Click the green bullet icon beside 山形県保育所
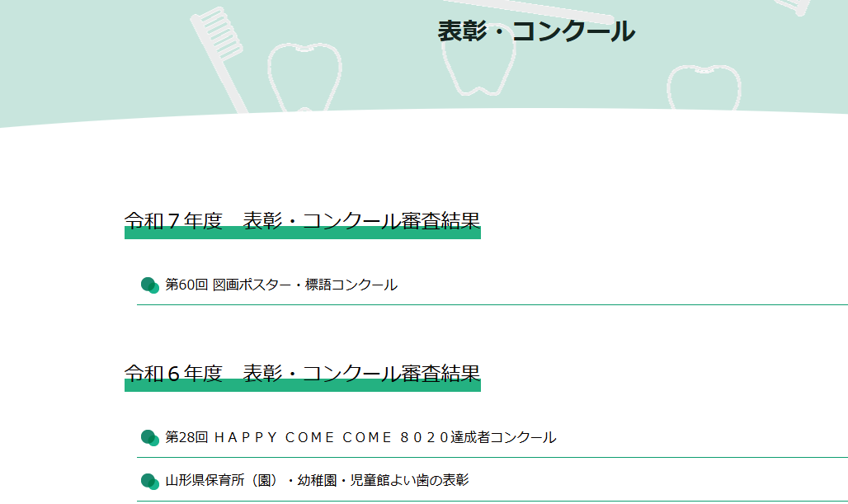 coord(149,481)
